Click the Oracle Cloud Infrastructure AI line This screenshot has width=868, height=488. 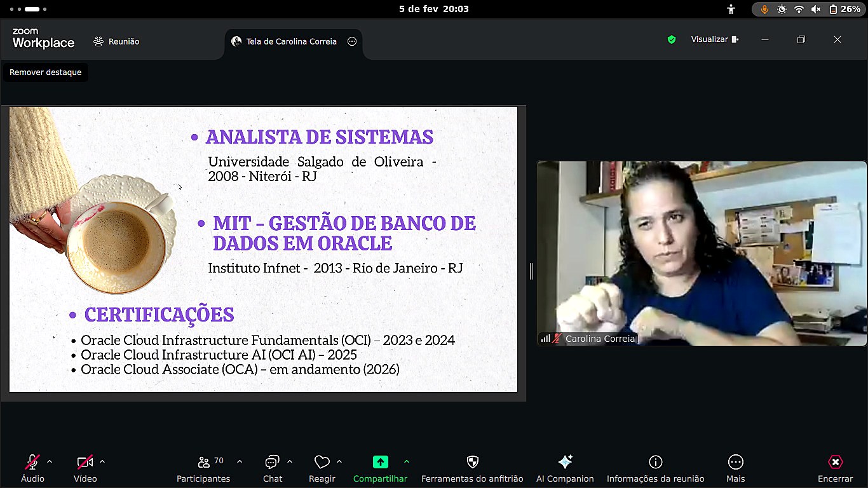pyautogui.click(x=219, y=355)
